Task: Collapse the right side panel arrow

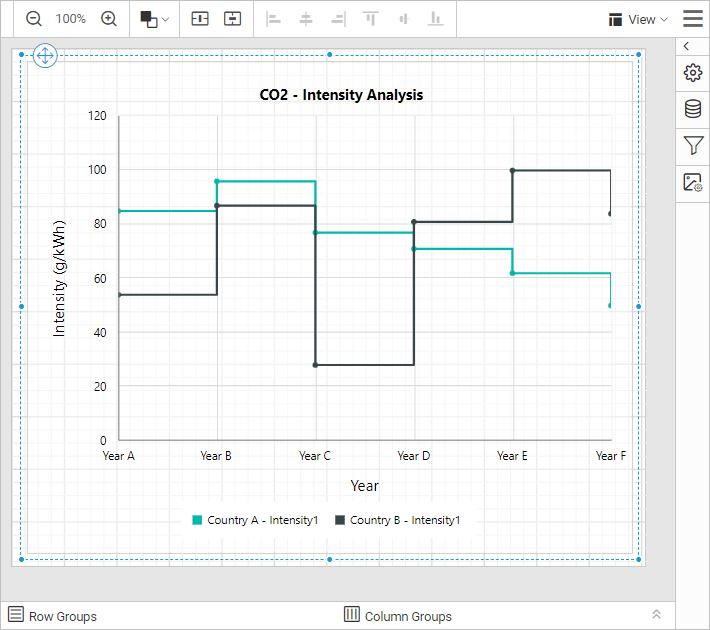Action: tap(686, 46)
